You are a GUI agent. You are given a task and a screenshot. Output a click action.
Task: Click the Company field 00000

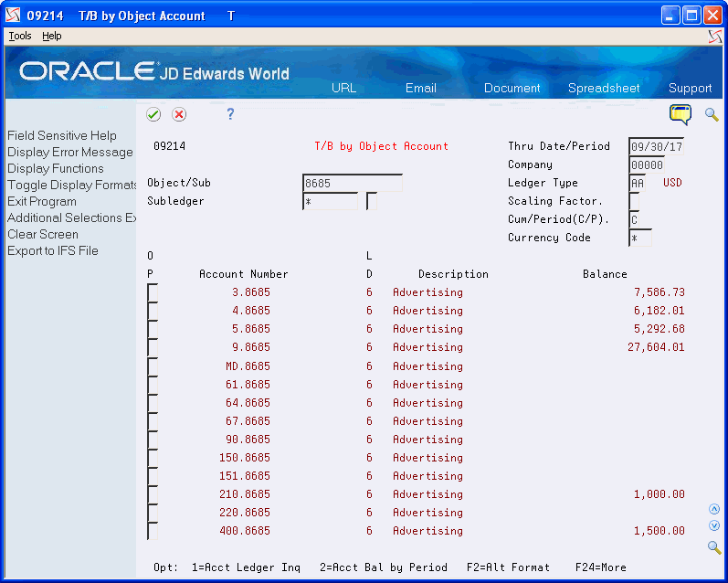647,164
